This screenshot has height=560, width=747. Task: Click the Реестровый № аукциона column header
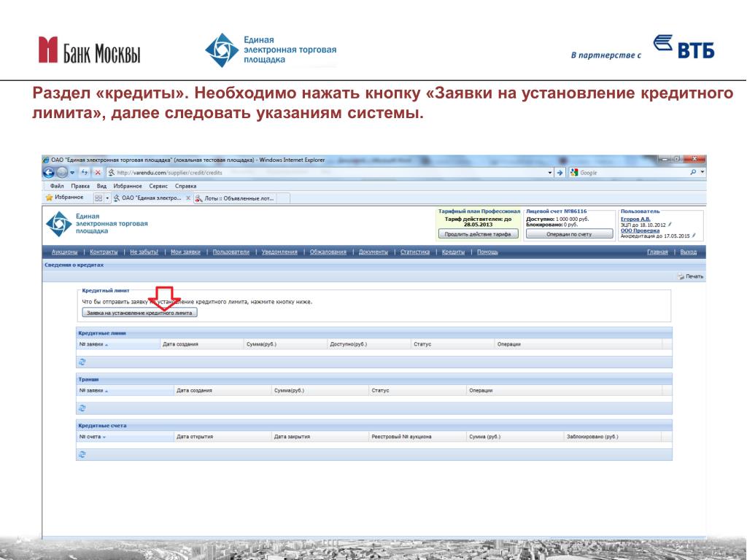tap(418, 436)
